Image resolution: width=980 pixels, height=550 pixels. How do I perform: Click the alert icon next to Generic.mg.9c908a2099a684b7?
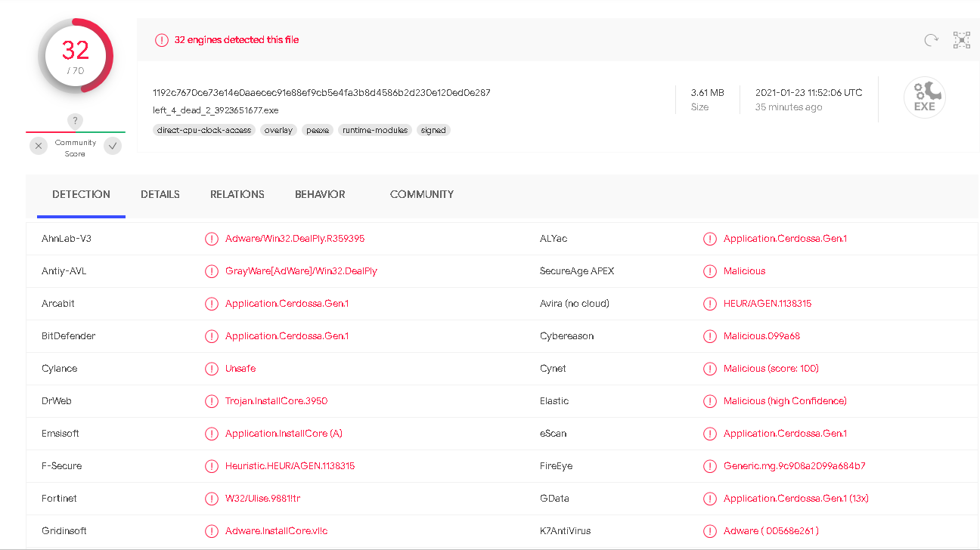click(709, 466)
